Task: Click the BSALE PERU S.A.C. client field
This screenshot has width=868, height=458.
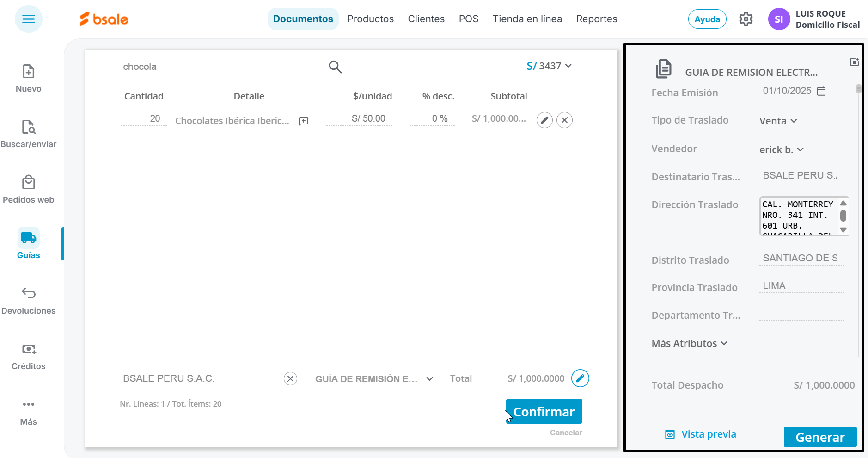Action: (x=201, y=378)
